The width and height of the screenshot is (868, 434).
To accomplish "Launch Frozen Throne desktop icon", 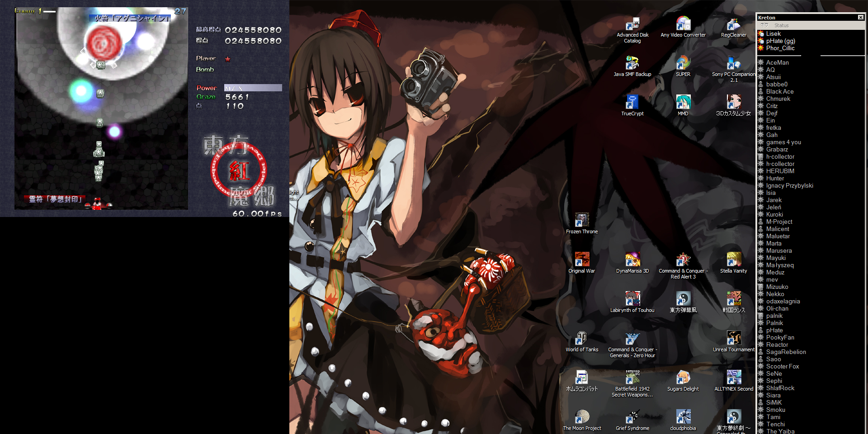I will (x=581, y=221).
